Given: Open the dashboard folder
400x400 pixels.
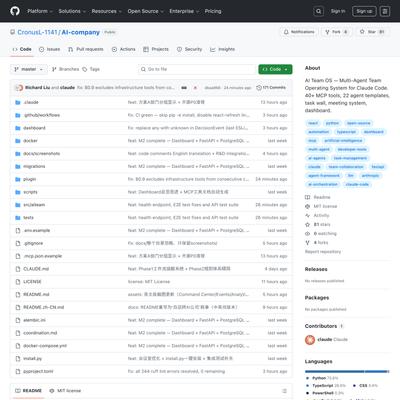Looking at the screenshot, I should click(34, 128).
